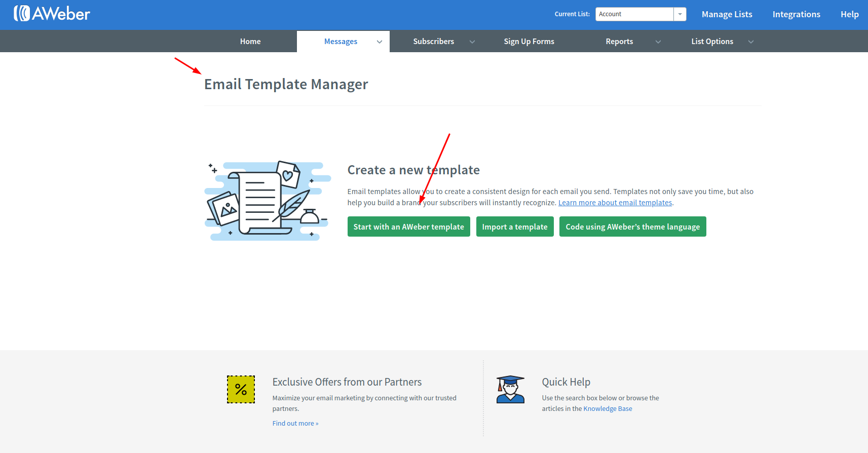Screen dimensions: 868x453
Task: Select the Messages tab
Action: point(341,42)
